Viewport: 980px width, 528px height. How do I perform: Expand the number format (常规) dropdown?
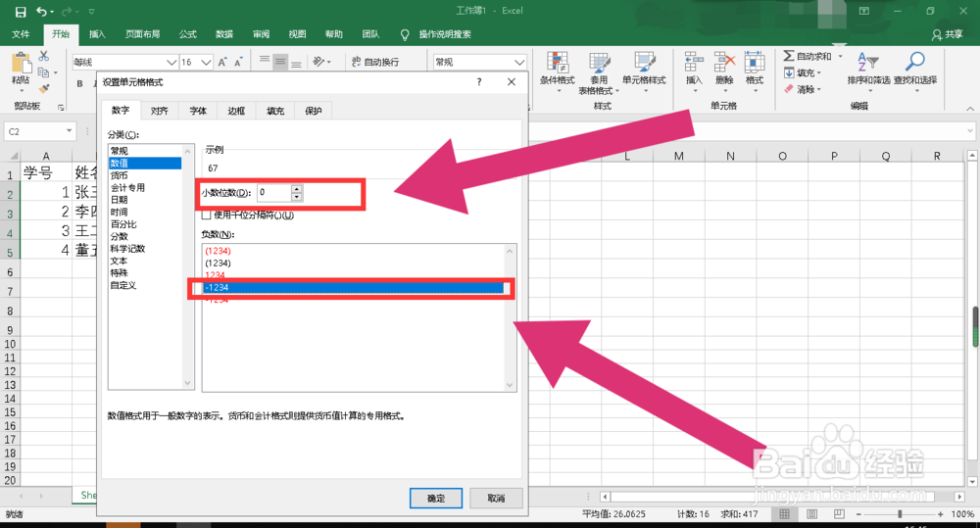[x=518, y=62]
